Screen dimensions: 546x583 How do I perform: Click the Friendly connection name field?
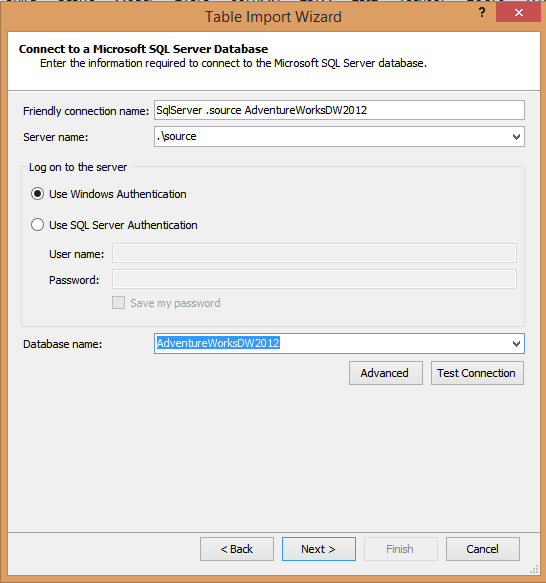[339, 110]
